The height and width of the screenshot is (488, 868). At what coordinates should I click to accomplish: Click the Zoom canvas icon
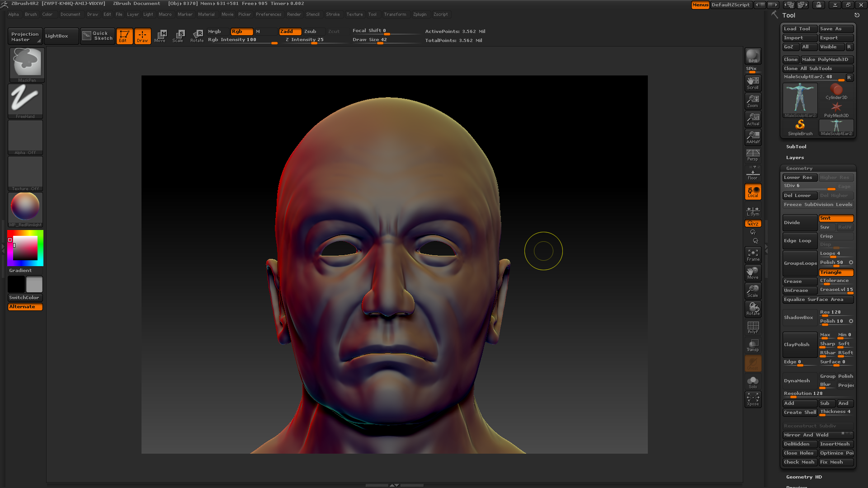coord(753,101)
